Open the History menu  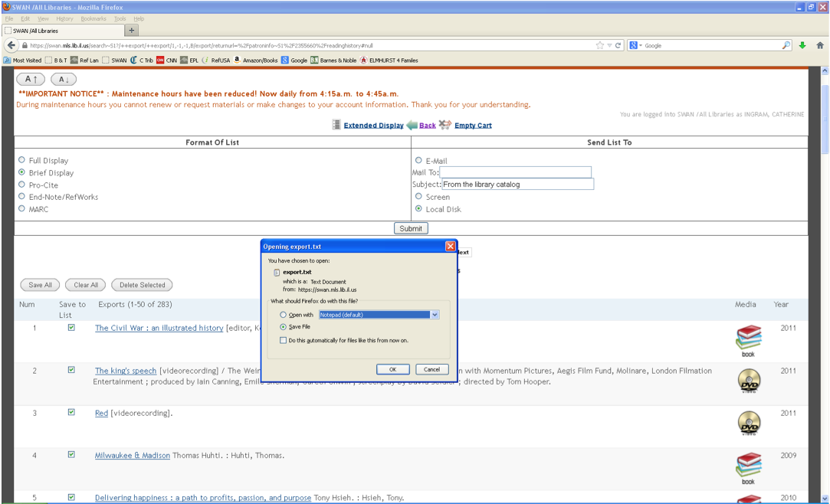point(64,18)
